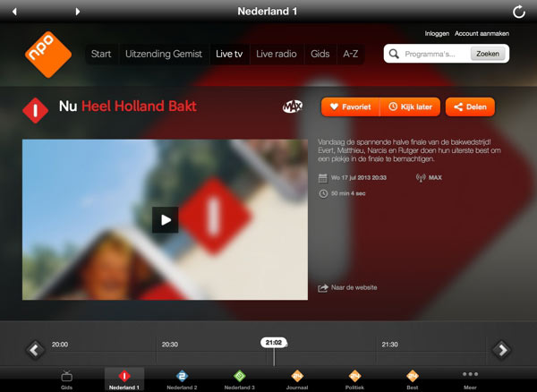Click the Zoeken search button

[488, 54]
